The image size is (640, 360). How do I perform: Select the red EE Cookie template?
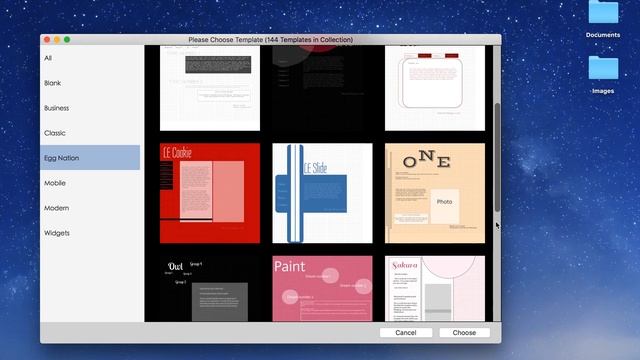point(210,193)
